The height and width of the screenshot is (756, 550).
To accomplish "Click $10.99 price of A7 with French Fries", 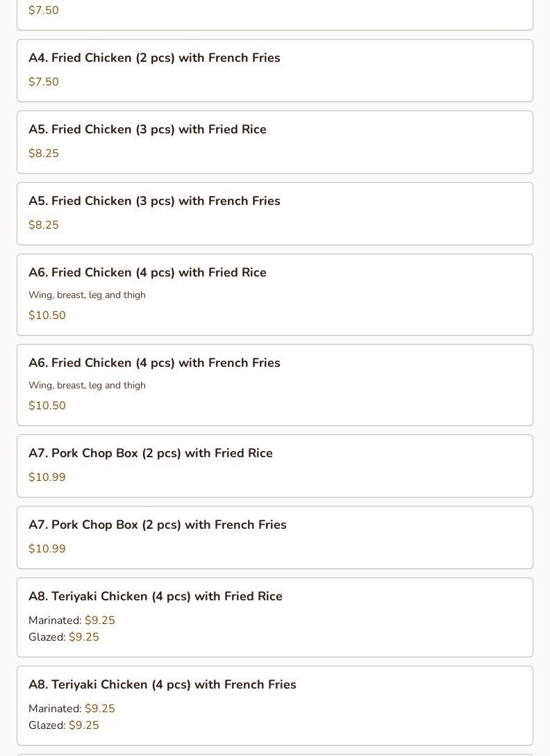I will [x=47, y=549].
